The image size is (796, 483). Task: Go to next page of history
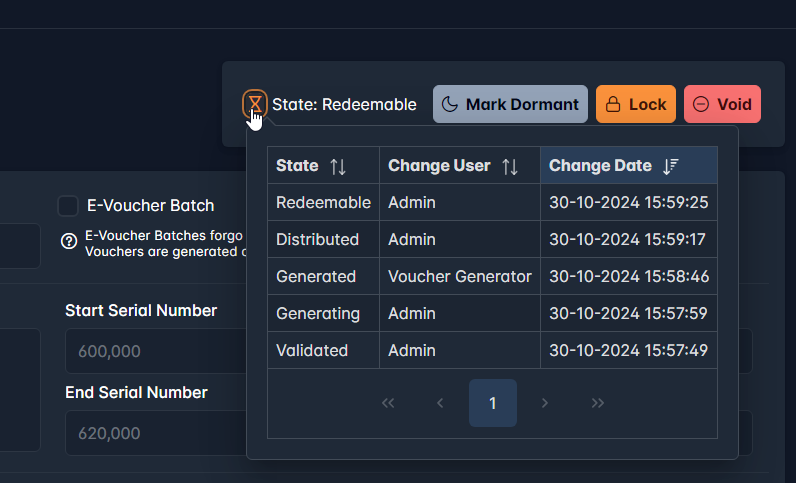point(545,403)
